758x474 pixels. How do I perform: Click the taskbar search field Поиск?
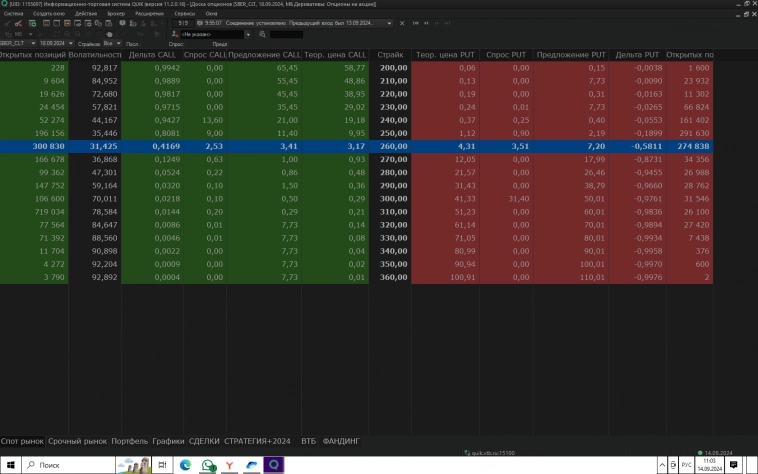[65, 465]
